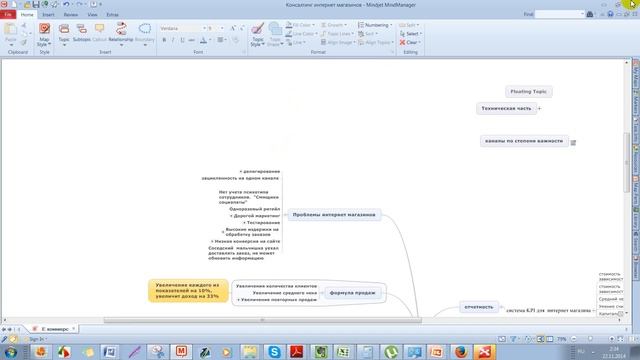
Task: Open Adobe Reader from the taskbar
Action: [x=297, y=352]
